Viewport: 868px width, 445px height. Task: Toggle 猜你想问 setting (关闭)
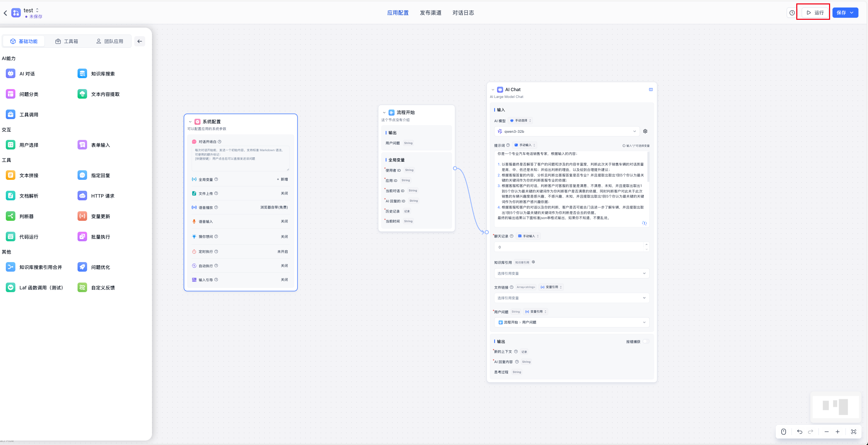pos(284,237)
